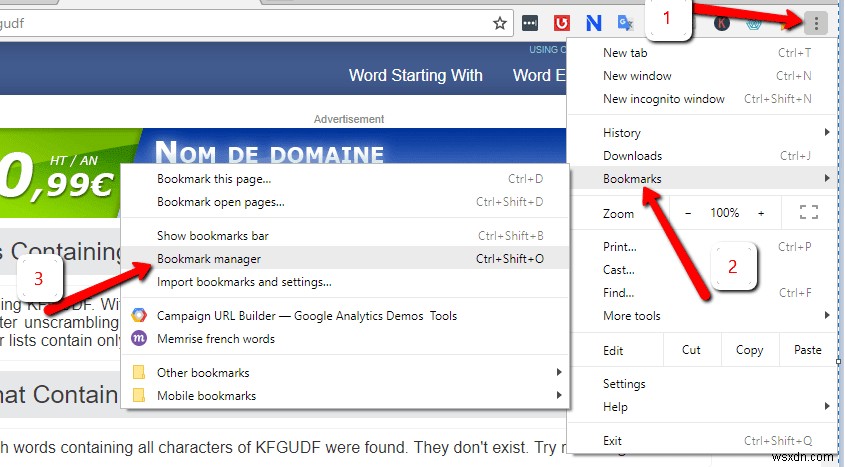Screen dimensions: 845x467
Task: Open a New incognito window
Action: tap(702, 99)
